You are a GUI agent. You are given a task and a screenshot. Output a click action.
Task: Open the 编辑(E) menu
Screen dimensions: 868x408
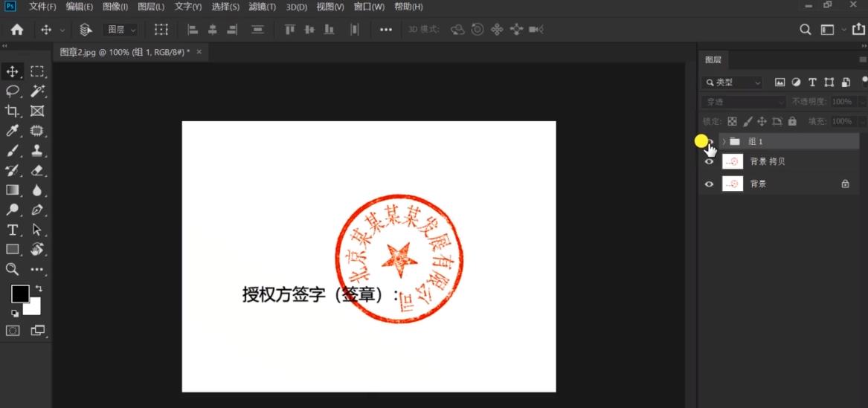click(x=79, y=7)
